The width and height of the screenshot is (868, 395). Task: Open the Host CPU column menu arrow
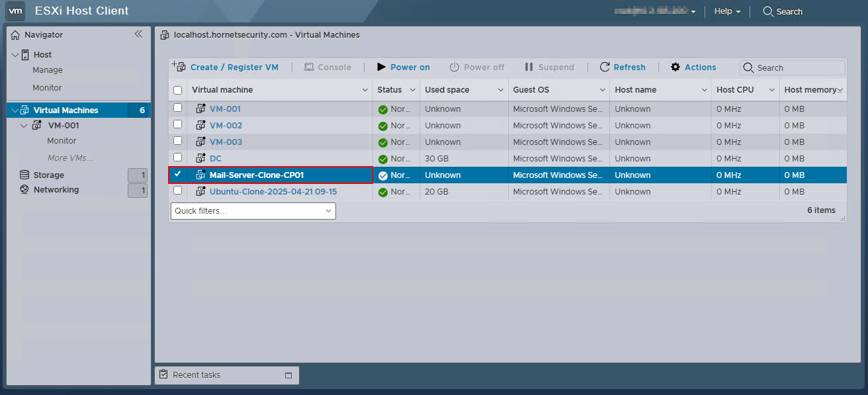[x=772, y=90]
